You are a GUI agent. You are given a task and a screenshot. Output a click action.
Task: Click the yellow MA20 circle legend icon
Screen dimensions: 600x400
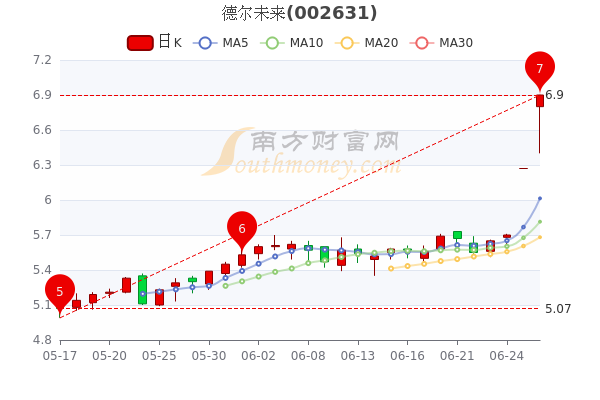click(x=348, y=43)
